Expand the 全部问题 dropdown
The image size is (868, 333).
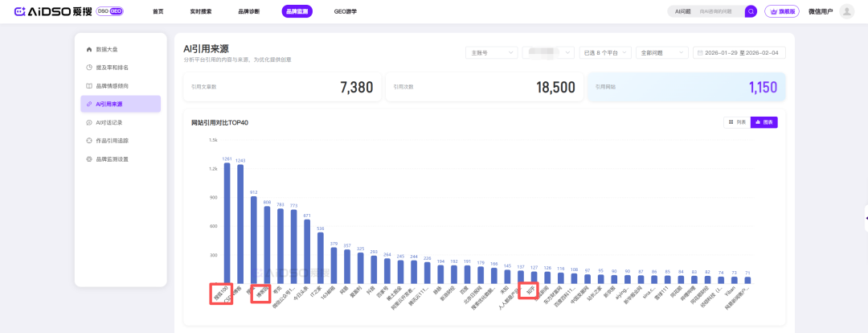(661, 52)
